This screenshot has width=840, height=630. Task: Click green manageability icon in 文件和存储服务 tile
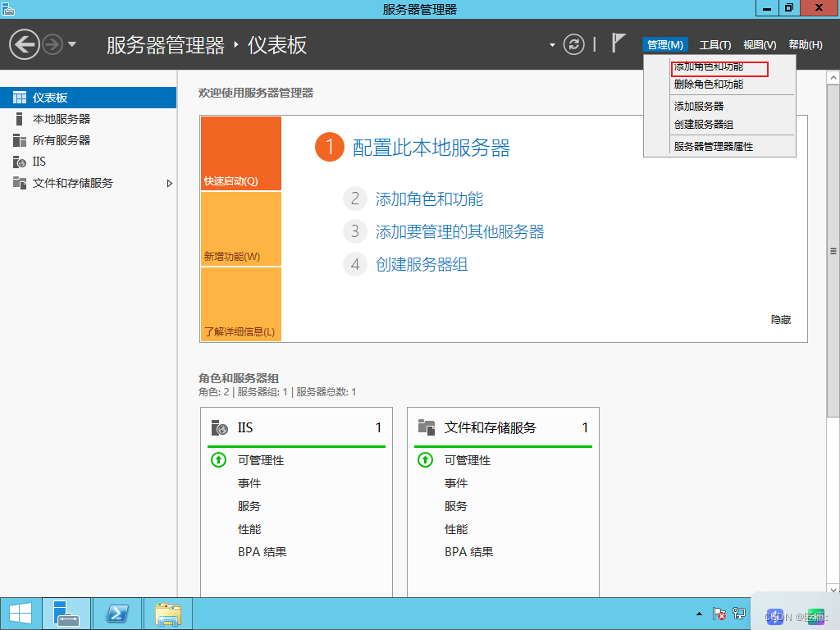coord(426,459)
